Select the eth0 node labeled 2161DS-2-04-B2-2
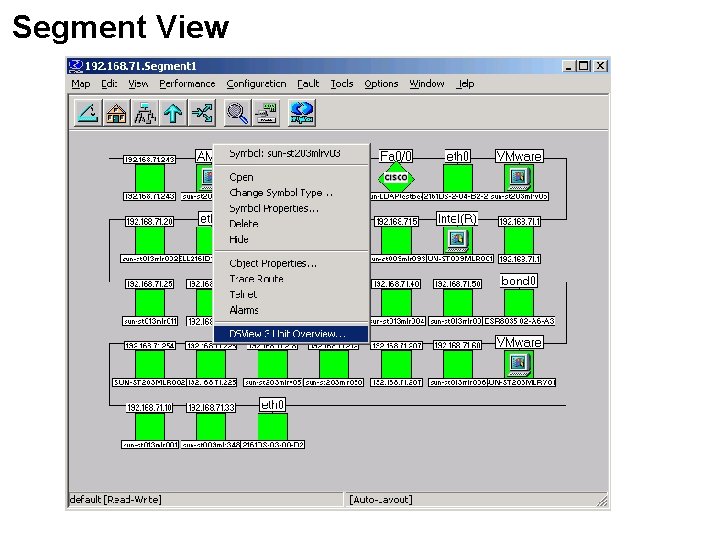The width and height of the screenshot is (720, 540). click(458, 178)
